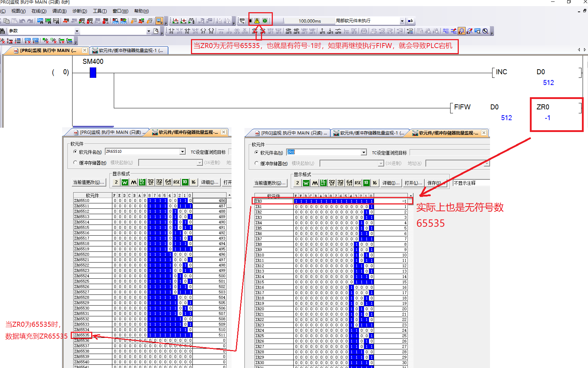Click the 详细(I) button in right panel
The height and width of the screenshot is (368, 588).
[391, 183]
